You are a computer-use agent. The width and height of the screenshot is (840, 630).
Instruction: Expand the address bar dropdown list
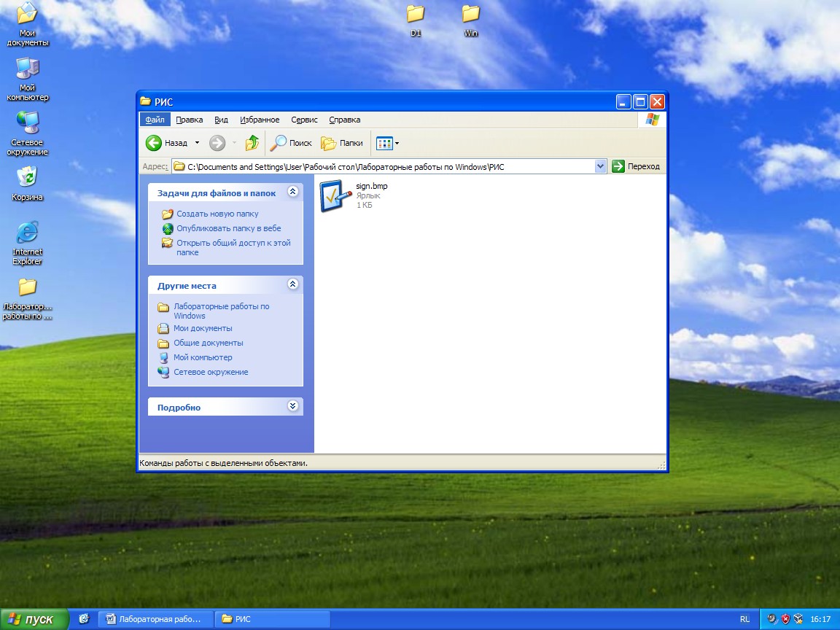click(x=600, y=166)
